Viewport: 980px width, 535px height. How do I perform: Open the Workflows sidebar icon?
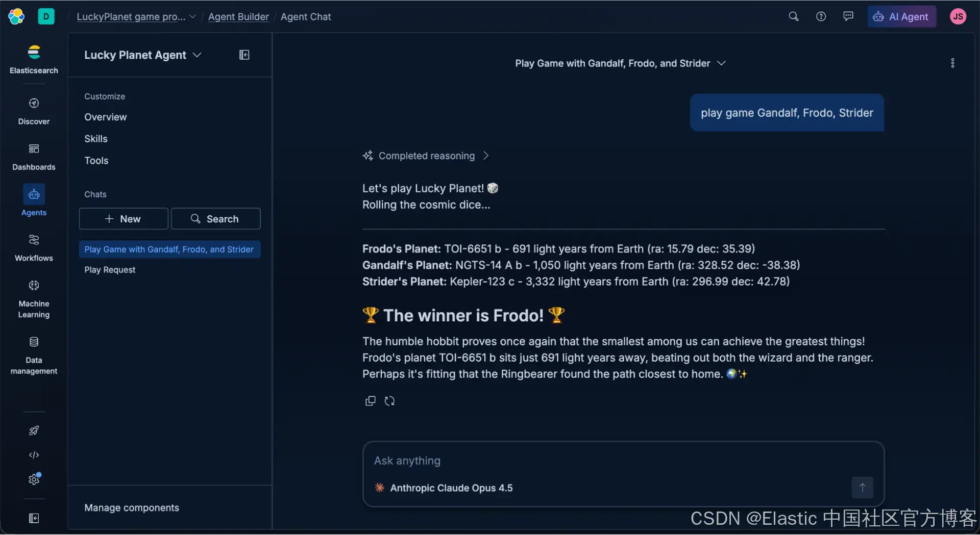(x=34, y=240)
